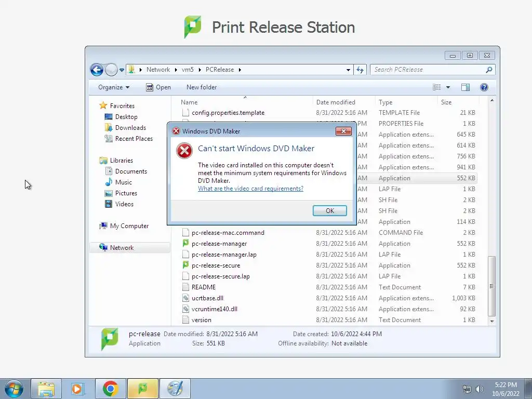The height and width of the screenshot is (399, 532).
Task: Click Open in the Explorer toolbar
Action: [x=158, y=87]
